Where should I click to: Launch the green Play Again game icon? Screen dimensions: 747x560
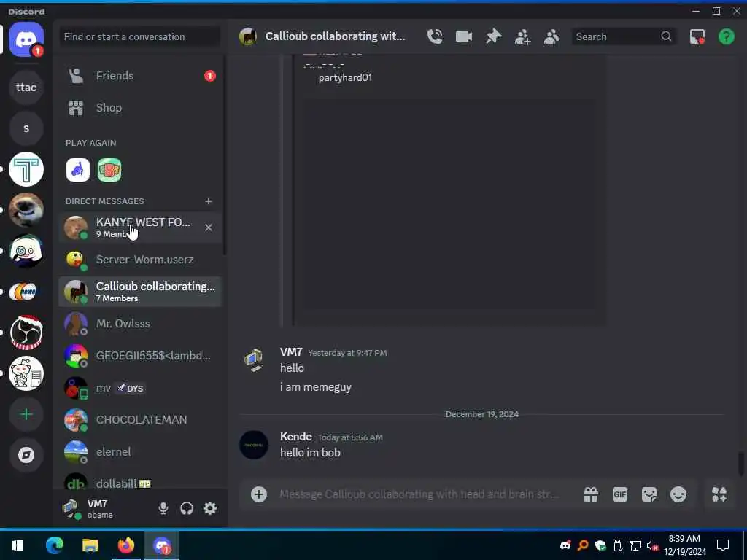[109, 170]
